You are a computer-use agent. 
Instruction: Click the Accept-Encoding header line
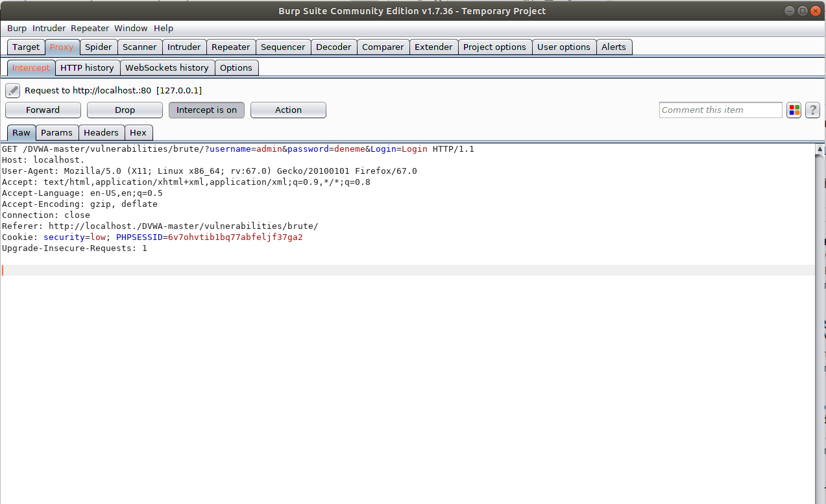click(80, 204)
